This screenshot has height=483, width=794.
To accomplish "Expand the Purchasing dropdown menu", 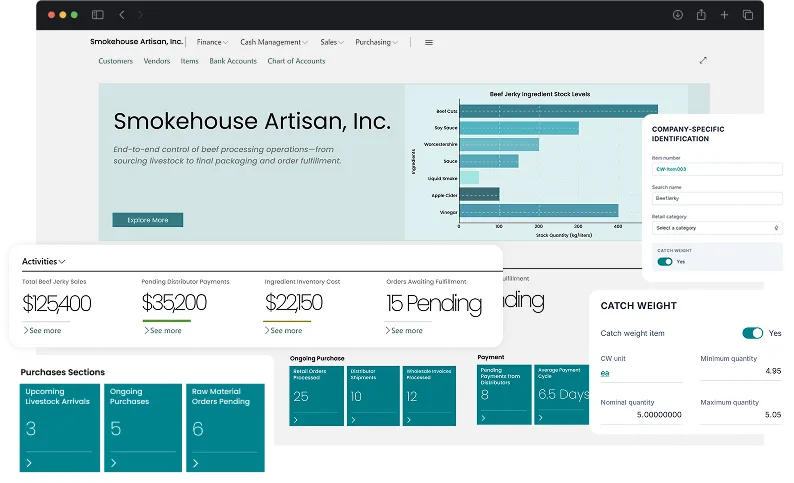I will pos(376,42).
